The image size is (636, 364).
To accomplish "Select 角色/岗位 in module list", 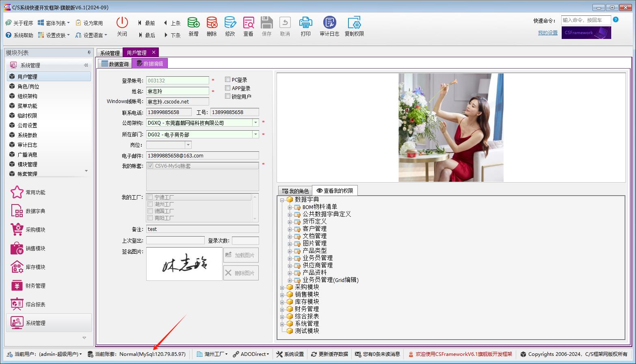I will point(28,86).
